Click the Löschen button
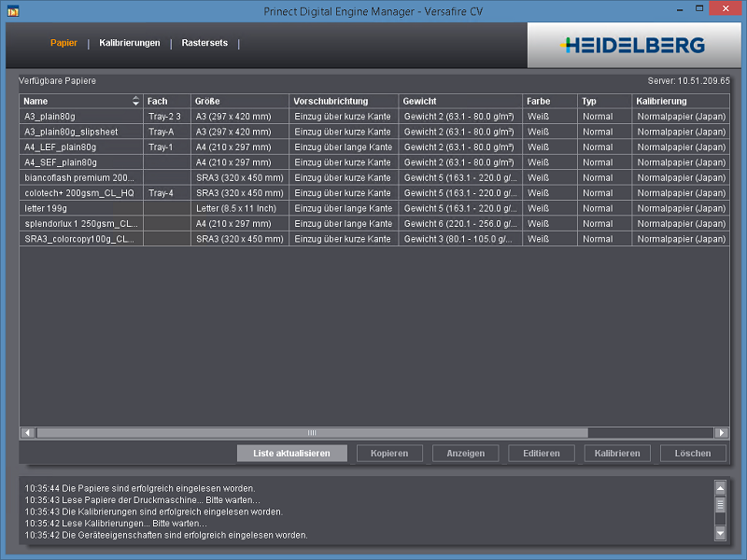 point(693,454)
